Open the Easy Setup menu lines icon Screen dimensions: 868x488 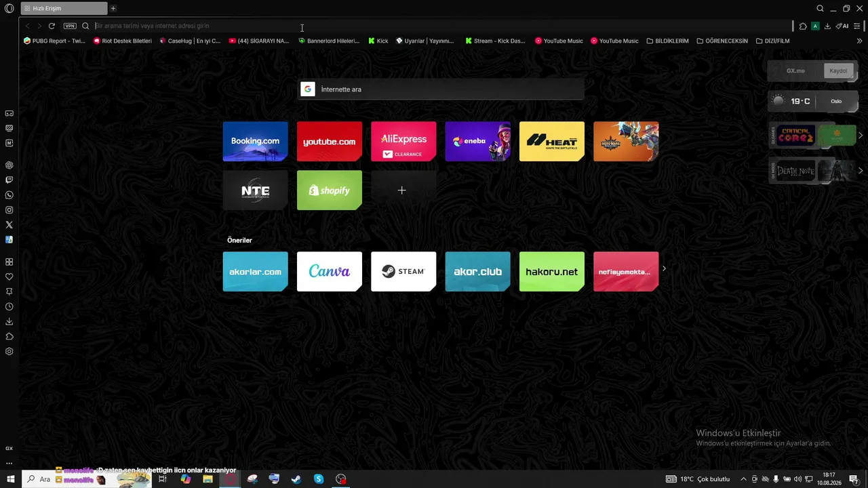coord(857,26)
